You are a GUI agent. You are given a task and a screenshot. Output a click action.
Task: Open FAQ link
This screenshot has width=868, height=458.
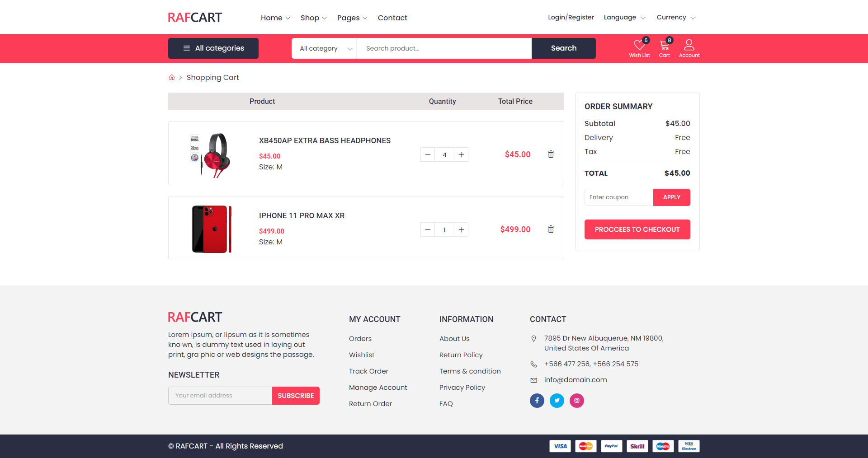point(446,404)
